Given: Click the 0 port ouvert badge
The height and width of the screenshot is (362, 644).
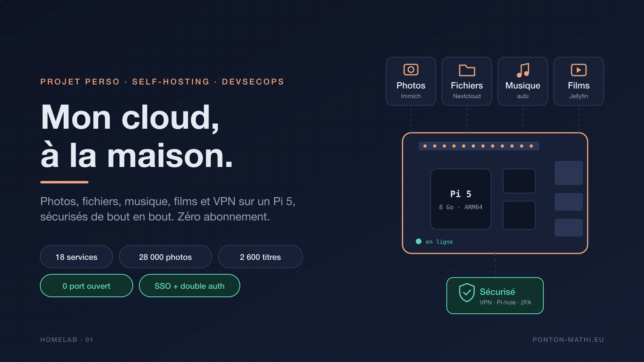Looking at the screenshot, I should pos(87,286).
